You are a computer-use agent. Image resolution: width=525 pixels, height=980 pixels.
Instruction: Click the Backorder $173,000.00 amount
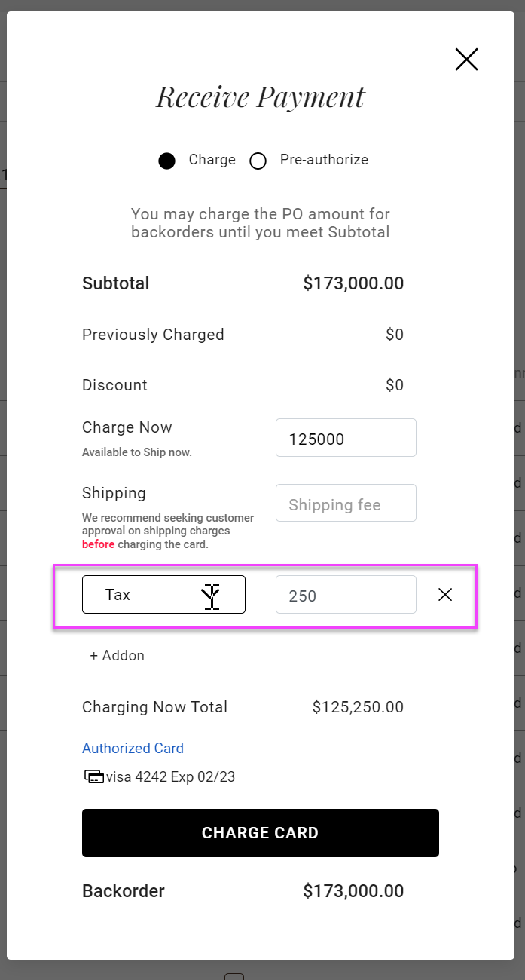pyautogui.click(x=353, y=891)
